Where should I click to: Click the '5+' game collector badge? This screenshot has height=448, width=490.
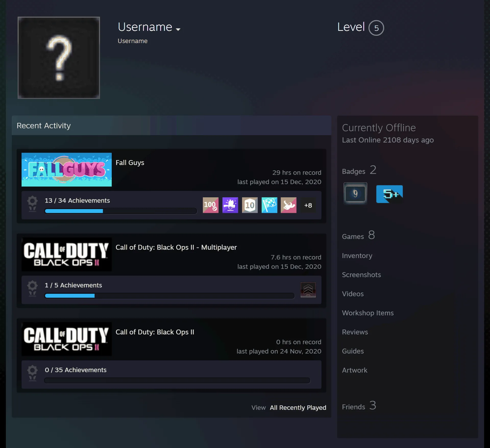pos(389,194)
